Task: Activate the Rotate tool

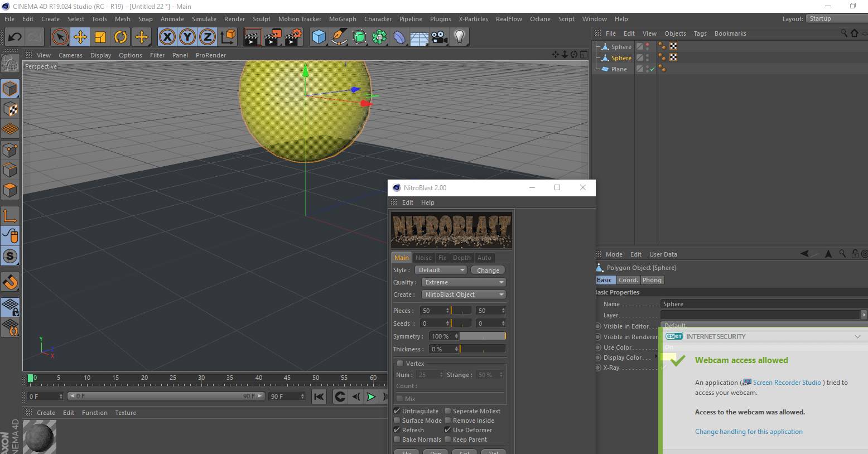Action: pyautogui.click(x=120, y=37)
